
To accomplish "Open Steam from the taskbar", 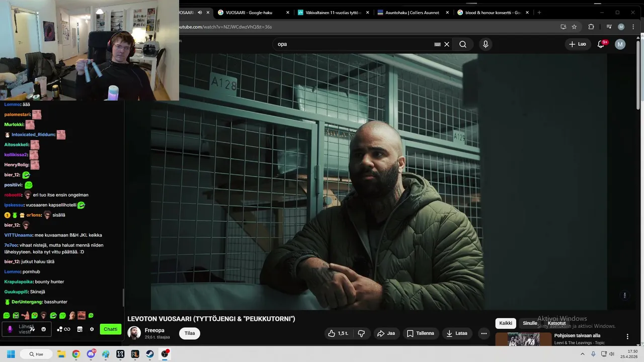I will pyautogui.click(x=150, y=354).
